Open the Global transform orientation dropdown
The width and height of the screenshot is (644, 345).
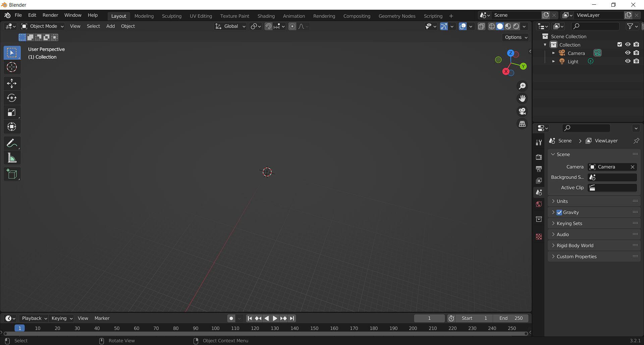tap(230, 26)
